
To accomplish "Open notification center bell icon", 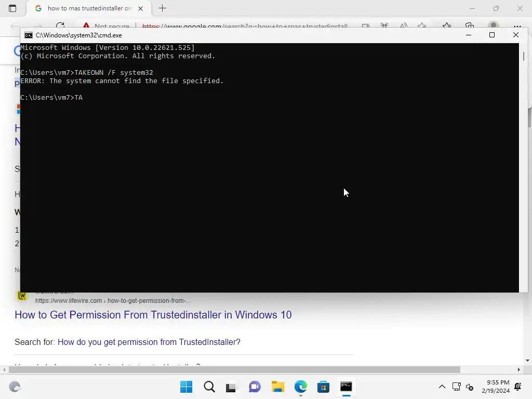I will pos(518,387).
